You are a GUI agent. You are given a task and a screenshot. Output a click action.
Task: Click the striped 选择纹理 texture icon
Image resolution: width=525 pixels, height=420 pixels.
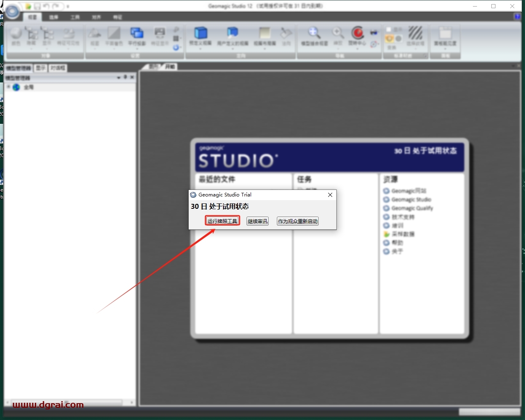click(x=415, y=33)
